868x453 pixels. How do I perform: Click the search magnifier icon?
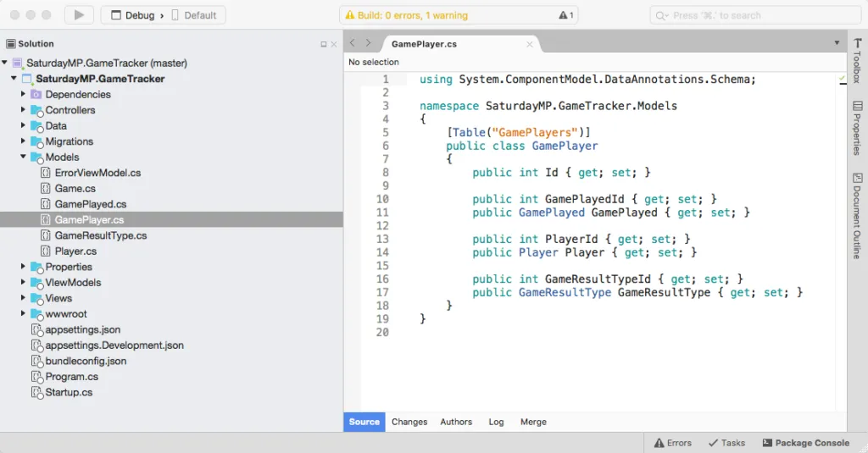(x=661, y=15)
